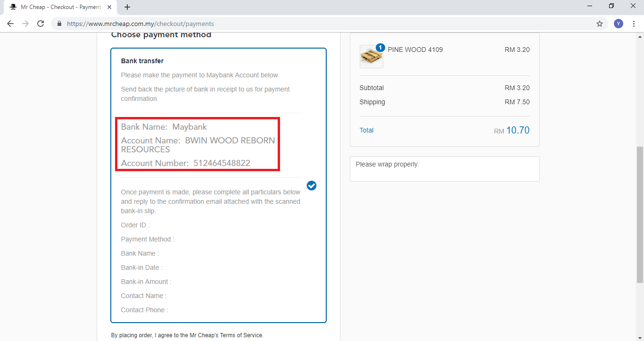This screenshot has width=644, height=341.
Task: Click account name BWIN WOOD REBORN RESOURCES
Action: click(x=198, y=145)
